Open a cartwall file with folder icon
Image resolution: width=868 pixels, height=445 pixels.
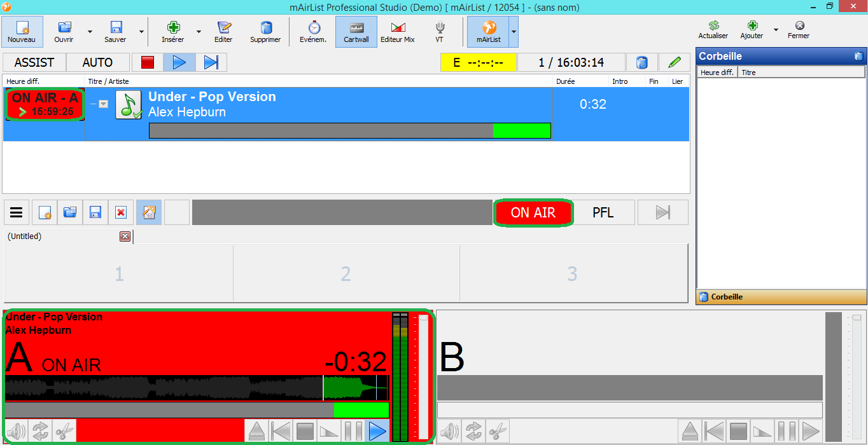pos(70,212)
